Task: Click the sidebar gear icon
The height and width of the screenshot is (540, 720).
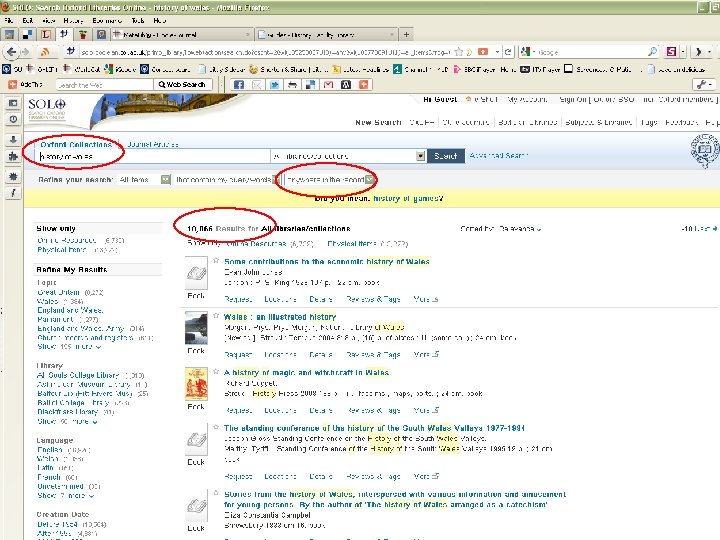Action: click(x=13, y=176)
